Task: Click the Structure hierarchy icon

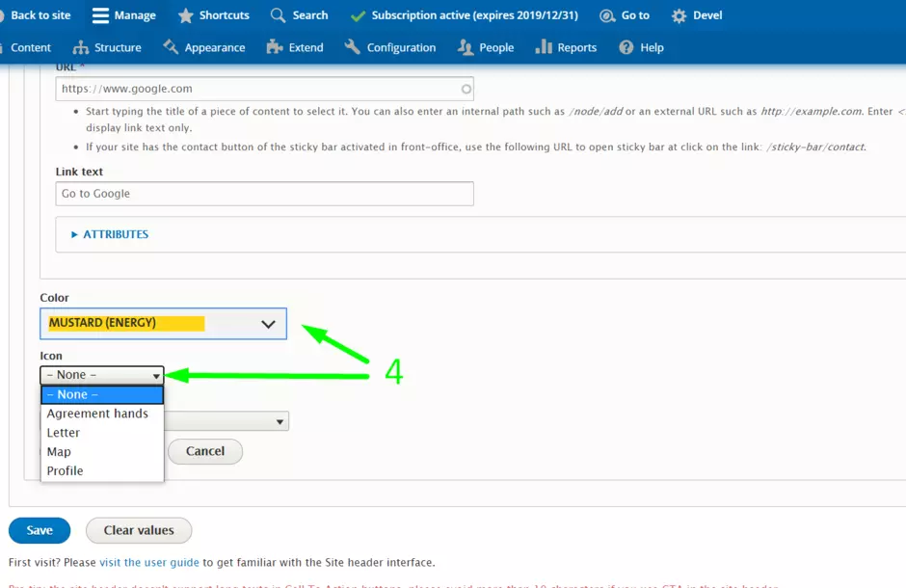Action: (81, 47)
